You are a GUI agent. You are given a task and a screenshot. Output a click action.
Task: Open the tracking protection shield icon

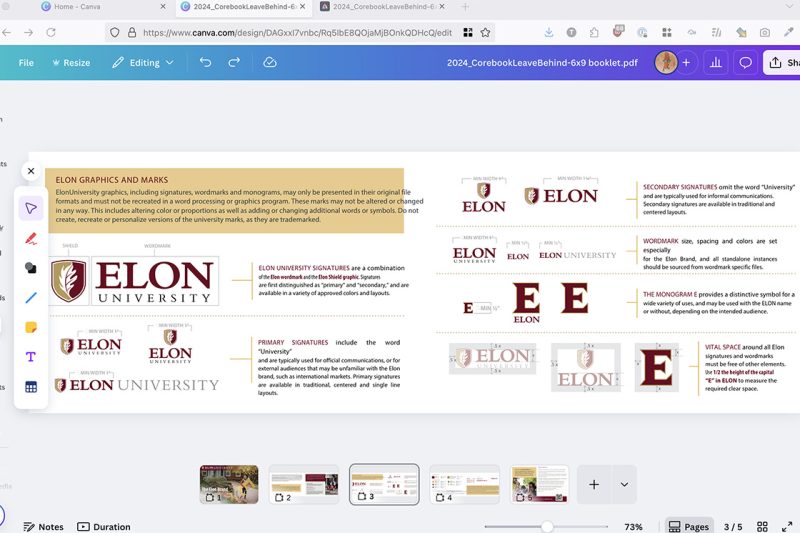coord(114,33)
